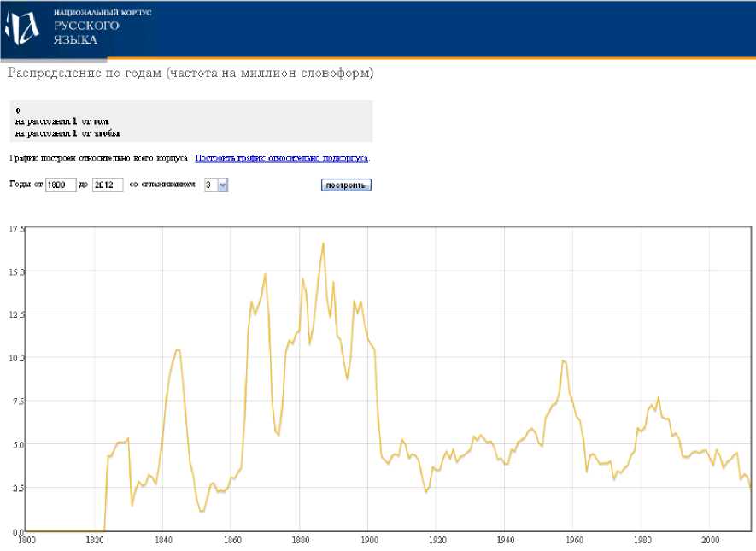Click the chart peak near 1985

tap(658, 398)
